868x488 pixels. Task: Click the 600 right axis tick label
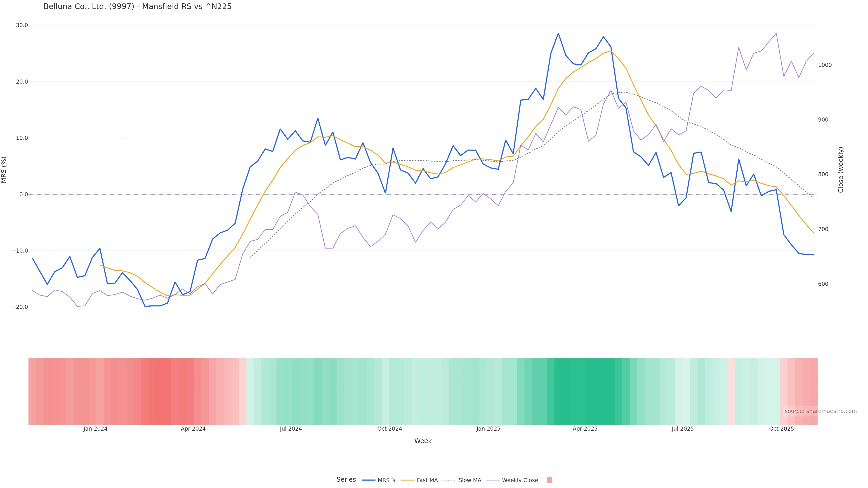point(823,284)
